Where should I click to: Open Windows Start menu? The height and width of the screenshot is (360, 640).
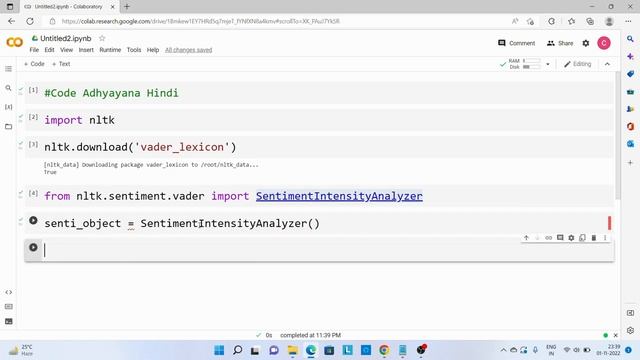pyautogui.click(x=219, y=350)
